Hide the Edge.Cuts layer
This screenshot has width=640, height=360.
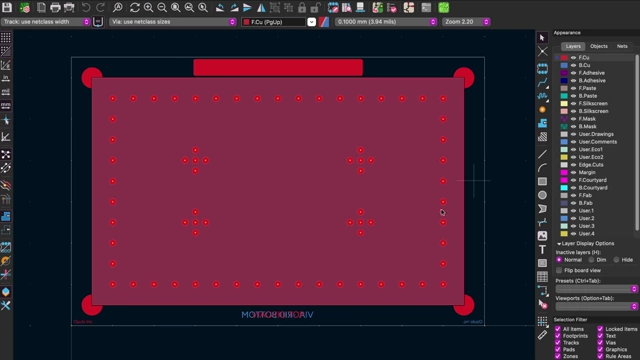[x=573, y=165]
